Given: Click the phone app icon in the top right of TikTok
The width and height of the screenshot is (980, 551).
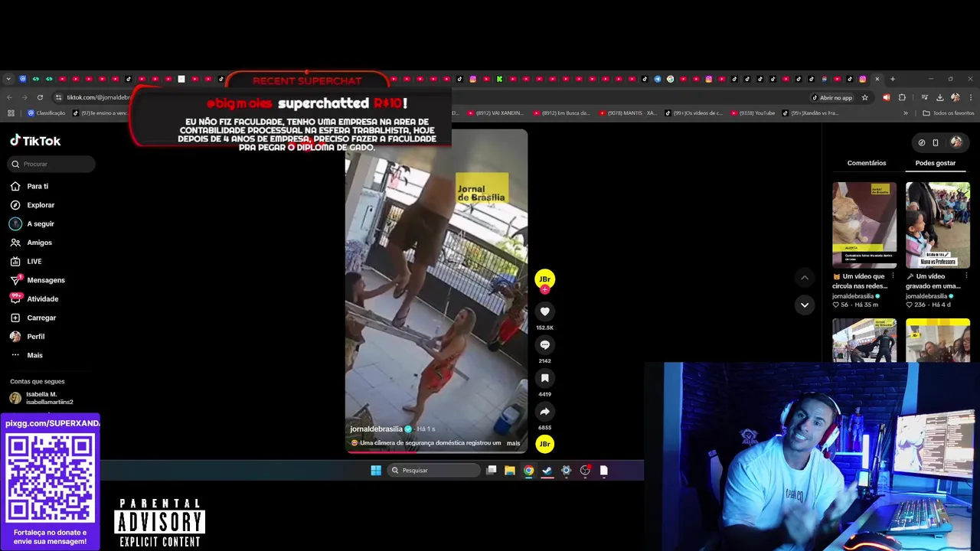Looking at the screenshot, I should tap(935, 142).
